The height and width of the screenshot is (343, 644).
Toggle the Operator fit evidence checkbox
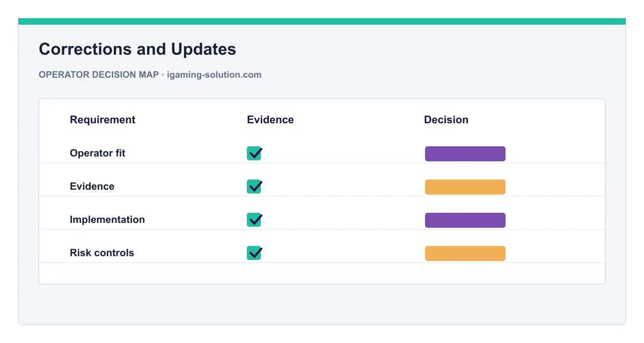pyautogui.click(x=254, y=153)
